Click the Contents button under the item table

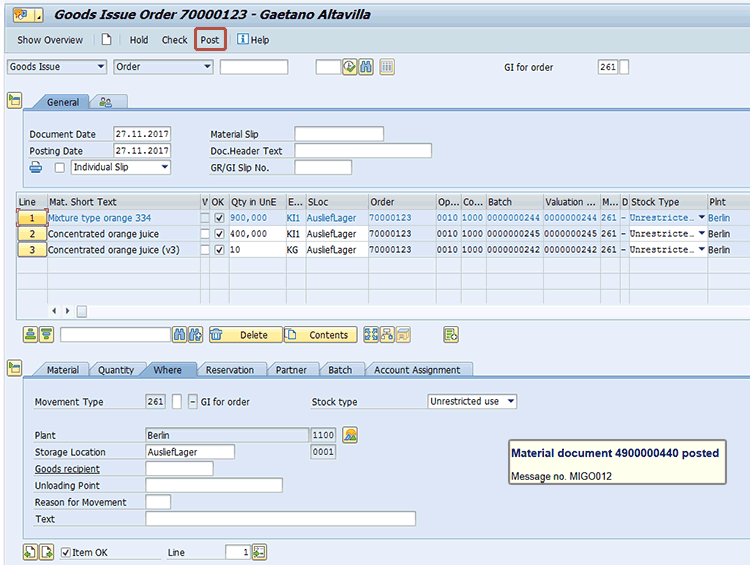click(319, 335)
